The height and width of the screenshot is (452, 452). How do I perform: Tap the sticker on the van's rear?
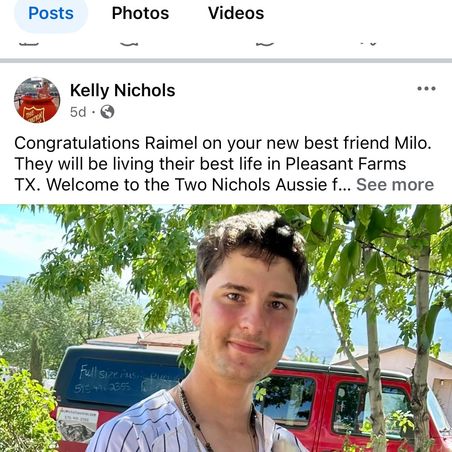77,424
